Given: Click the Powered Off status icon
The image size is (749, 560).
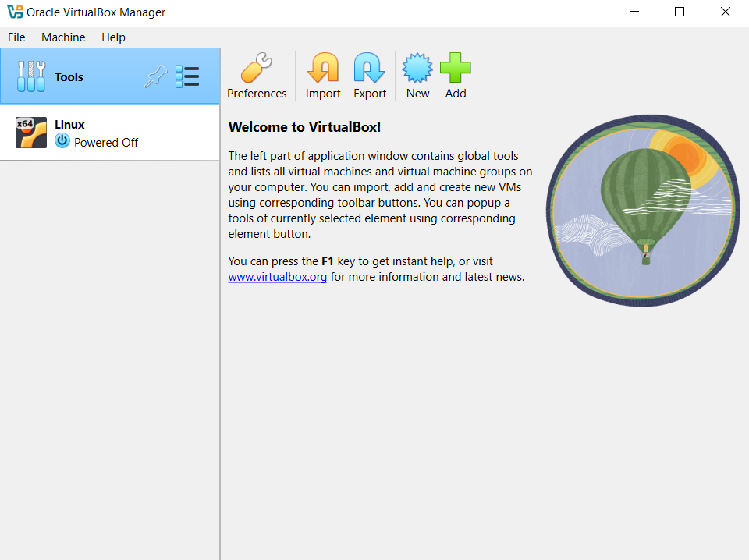Looking at the screenshot, I should 62,141.
